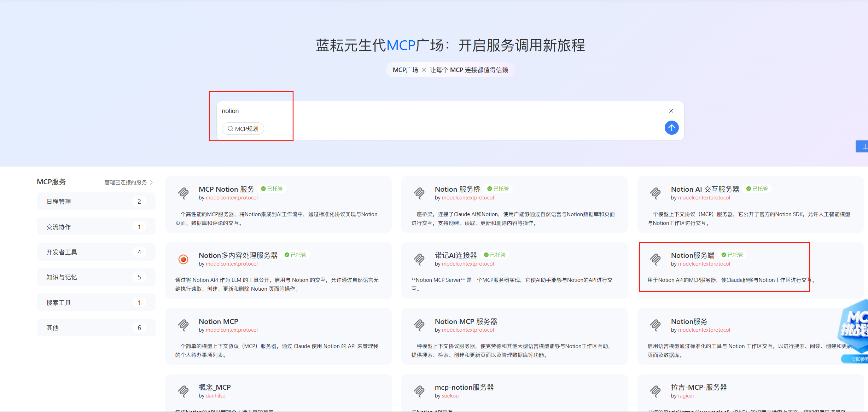Select the 其他 category
This screenshot has width=868, height=412.
click(x=96, y=328)
